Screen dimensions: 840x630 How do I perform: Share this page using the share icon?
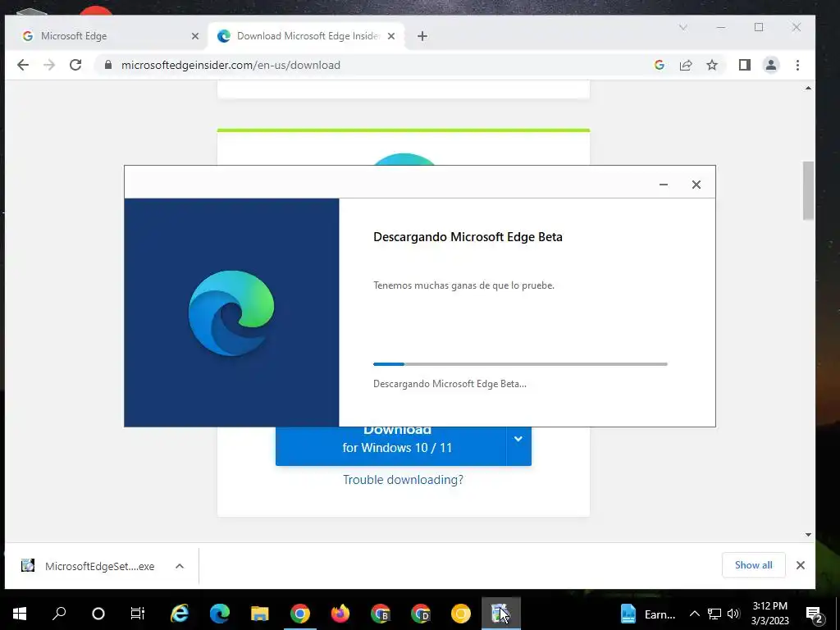[x=686, y=65]
